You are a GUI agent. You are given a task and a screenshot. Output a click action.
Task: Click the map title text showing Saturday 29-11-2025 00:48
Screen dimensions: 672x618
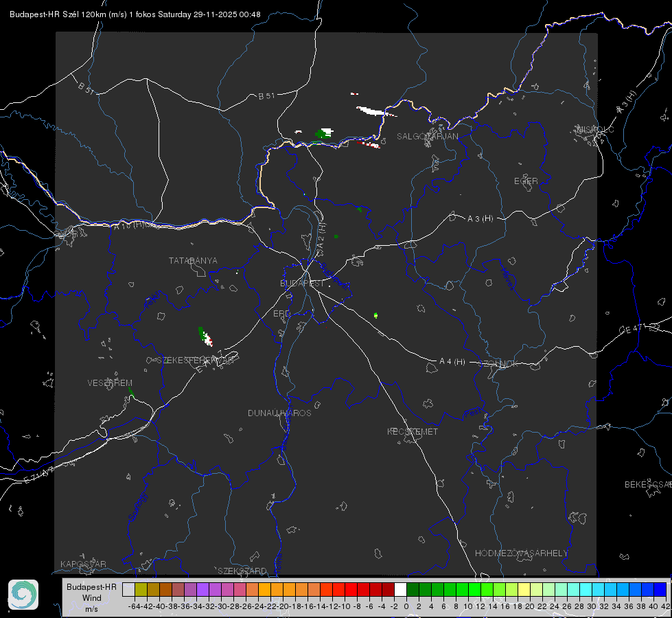coord(135,14)
